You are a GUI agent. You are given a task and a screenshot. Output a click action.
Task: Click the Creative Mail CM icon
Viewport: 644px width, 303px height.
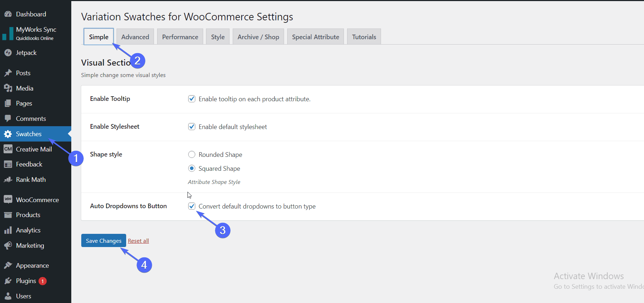pos(8,149)
